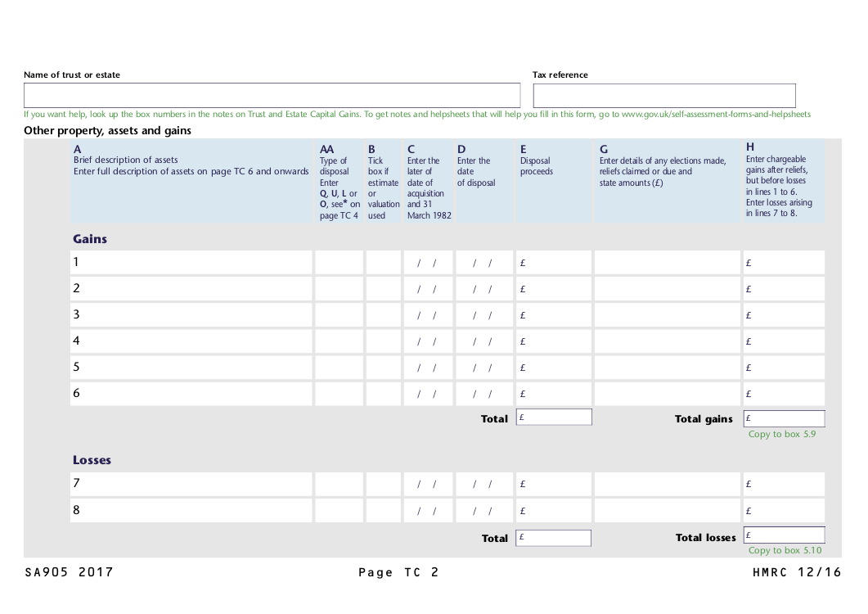Click row 4 chargeable gains field
Screen dimensions: 868x614
[784, 341]
